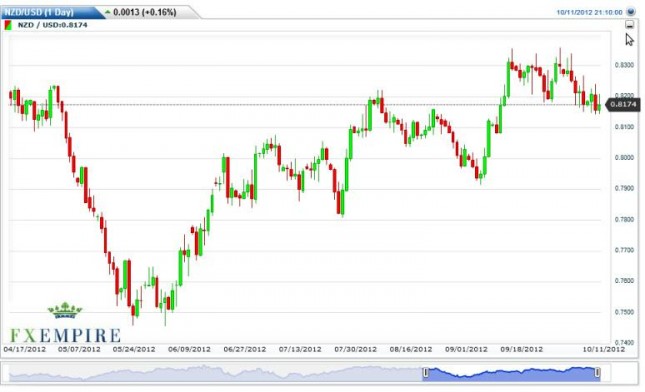The image size is (645, 392).
Task: Click the 09/18/2012 date axis label
Action: pos(522,349)
